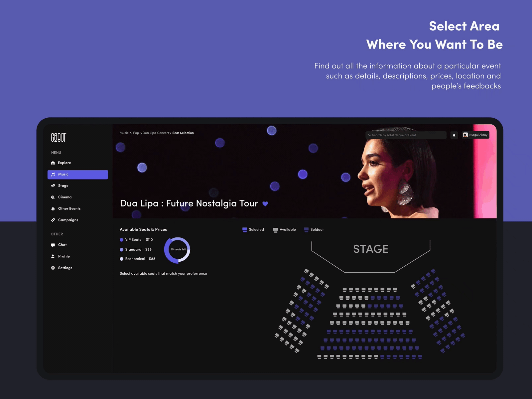Click the GOOUT logo
532x399 pixels.
click(59, 137)
